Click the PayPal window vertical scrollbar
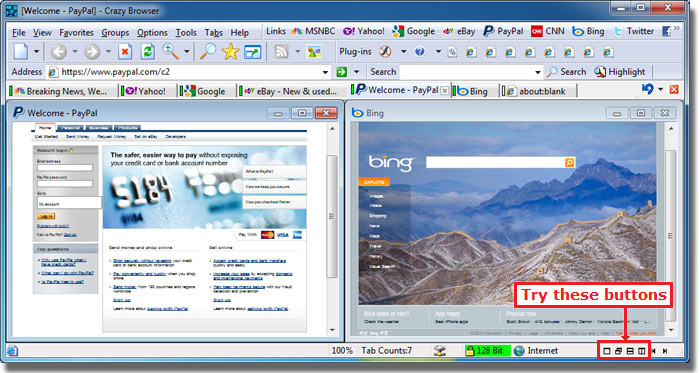This screenshot has height=373, width=700. 332,229
